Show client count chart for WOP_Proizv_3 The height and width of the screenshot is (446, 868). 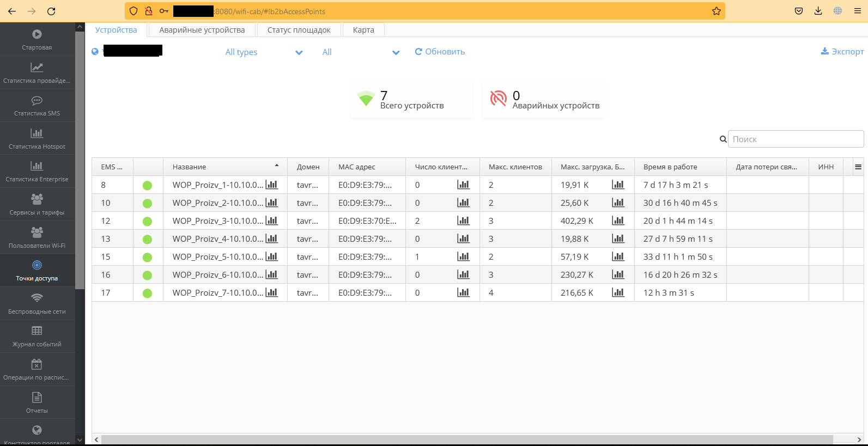point(463,221)
